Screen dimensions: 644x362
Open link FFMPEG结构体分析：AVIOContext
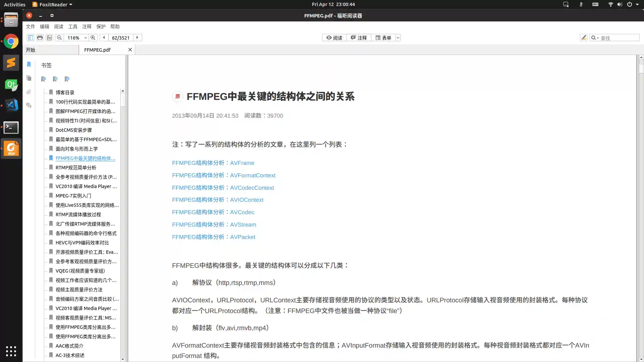(x=218, y=200)
